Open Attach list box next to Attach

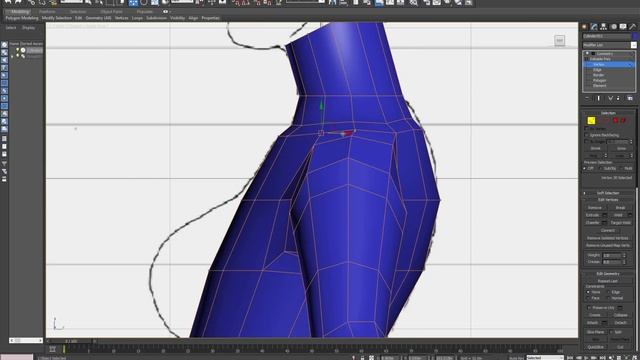pos(604,323)
